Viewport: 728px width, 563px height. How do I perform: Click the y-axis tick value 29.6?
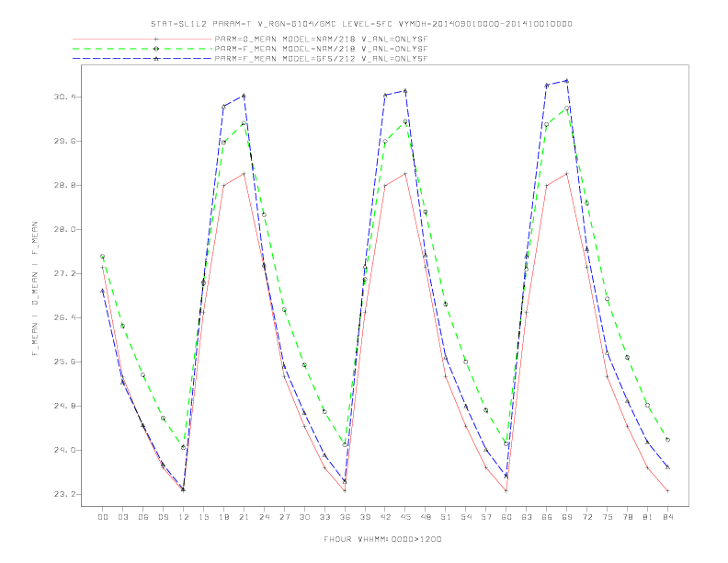tap(63, 141)
